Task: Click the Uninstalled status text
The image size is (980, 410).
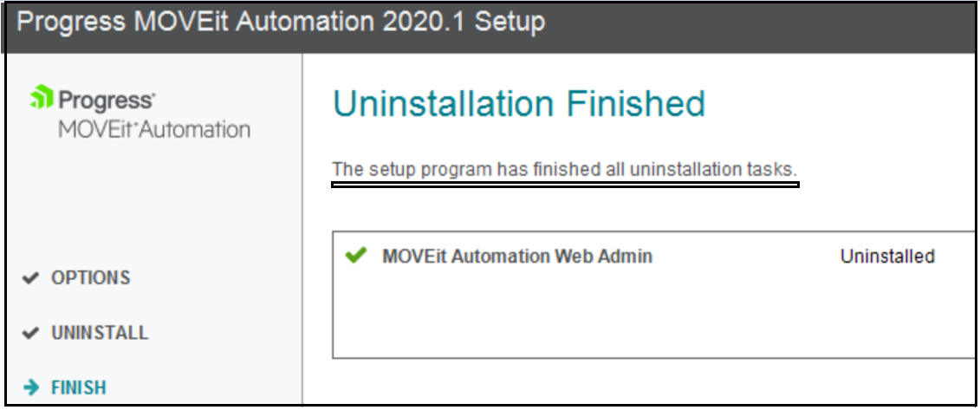Action: [x=886, y=257]
